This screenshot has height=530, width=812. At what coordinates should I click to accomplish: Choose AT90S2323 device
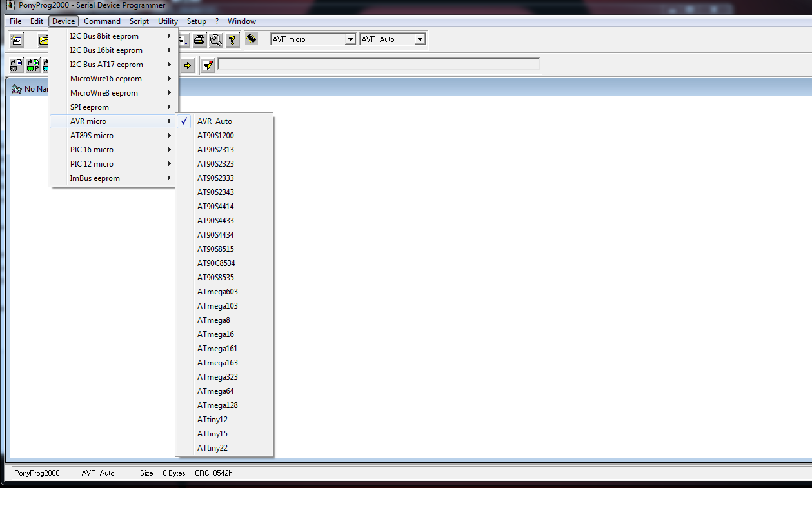click(224, 164)
